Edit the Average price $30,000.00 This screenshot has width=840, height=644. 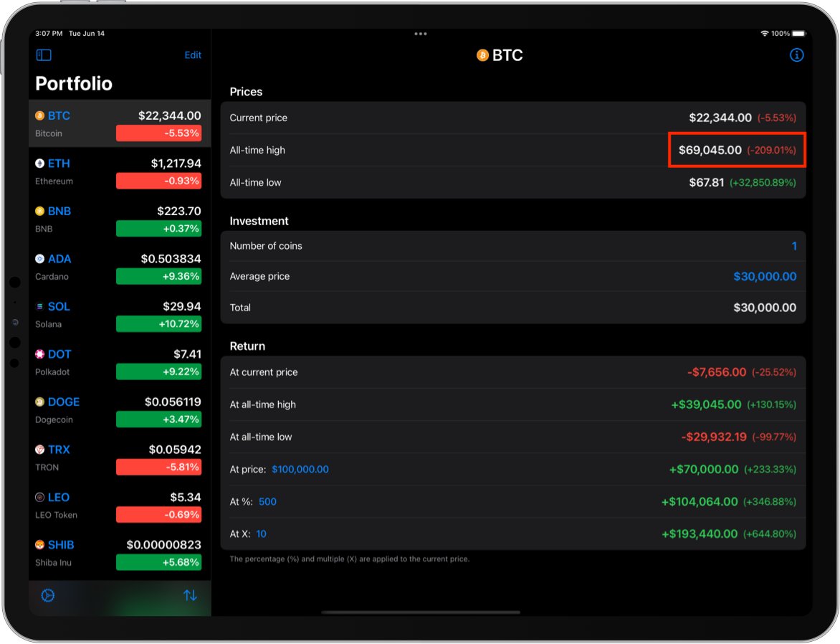pyautogui.click(x=765, y=277)
